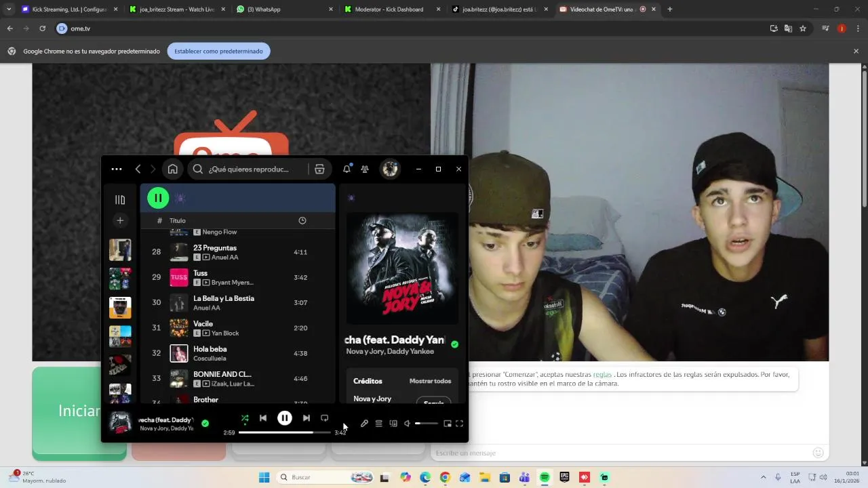868x488 pixels.
Task: Adjust Spotify volume slider
Action: [x=427, y=424]
